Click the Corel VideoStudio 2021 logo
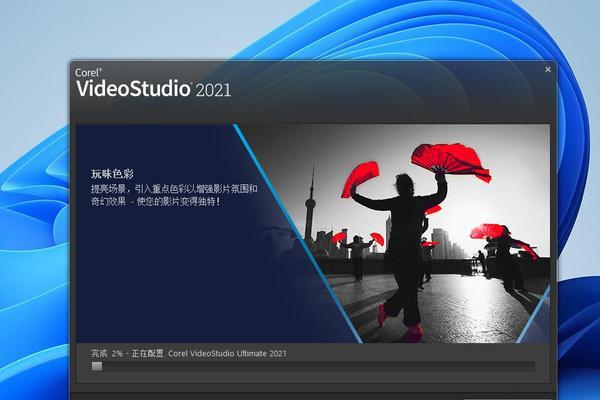 (x=153, y=83)
